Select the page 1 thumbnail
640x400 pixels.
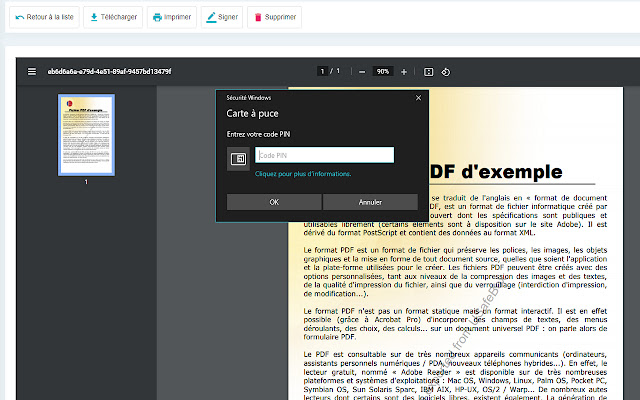(x=86, y=135)
